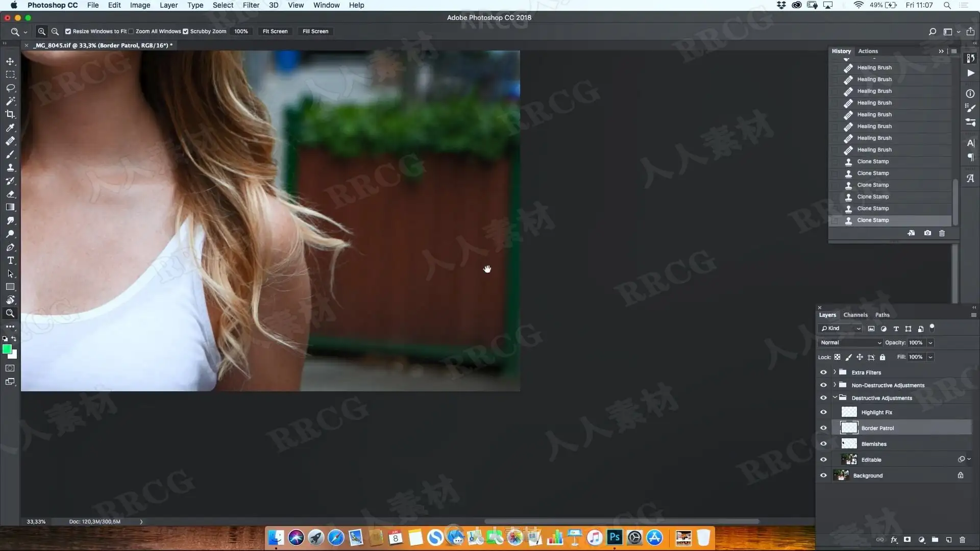Select the Lasso tool
980x551 pixels.
point(10,88)
